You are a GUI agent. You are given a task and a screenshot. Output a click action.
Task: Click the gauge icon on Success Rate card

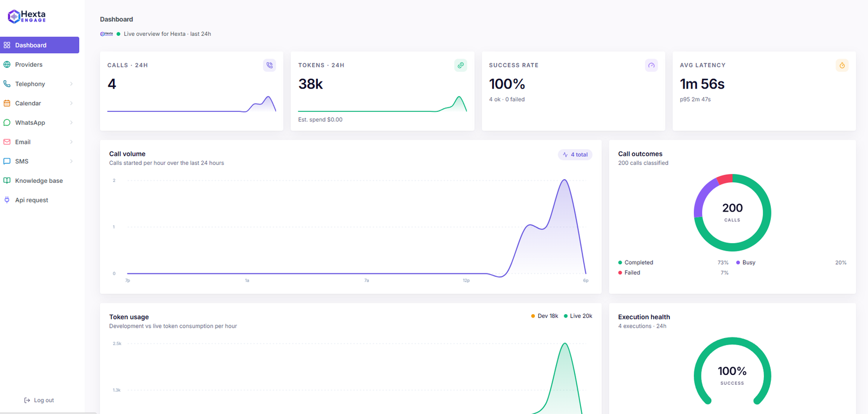pyautogui.click(x=652, y=65)
